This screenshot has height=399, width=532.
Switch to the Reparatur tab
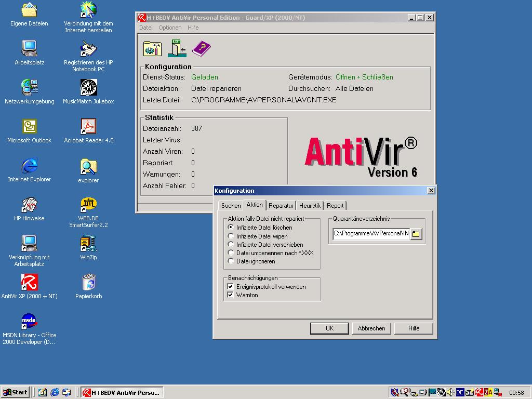(281, 206)
